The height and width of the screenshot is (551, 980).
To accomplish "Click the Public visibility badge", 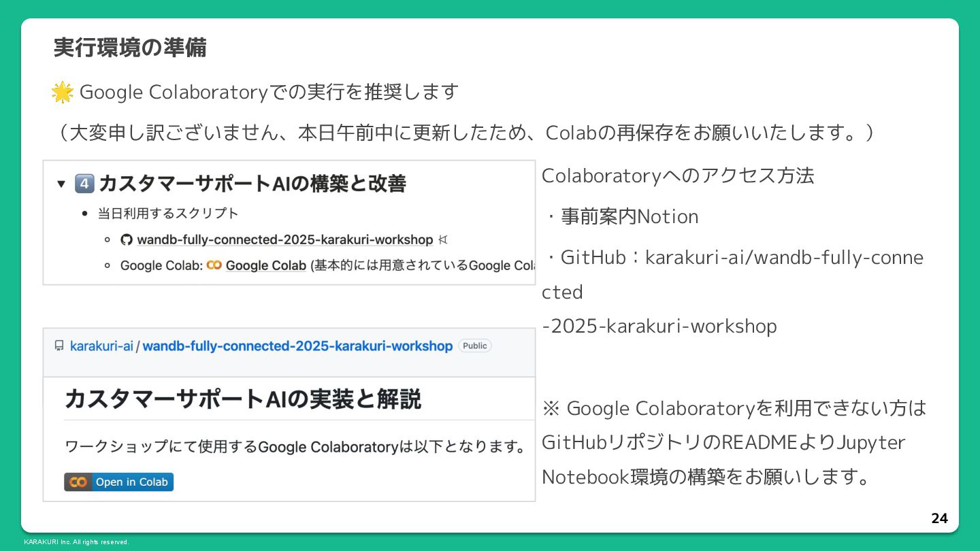I will coord(474,346).
